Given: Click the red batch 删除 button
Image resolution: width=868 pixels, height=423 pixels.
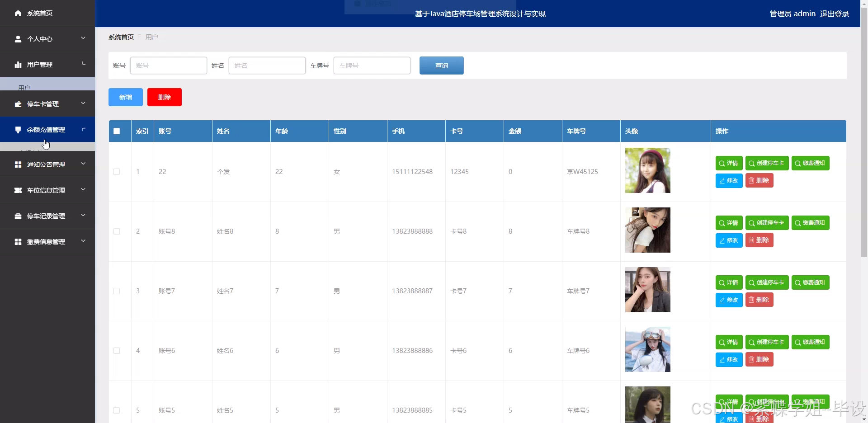Looking at the screenshot, I should (165, 97).
